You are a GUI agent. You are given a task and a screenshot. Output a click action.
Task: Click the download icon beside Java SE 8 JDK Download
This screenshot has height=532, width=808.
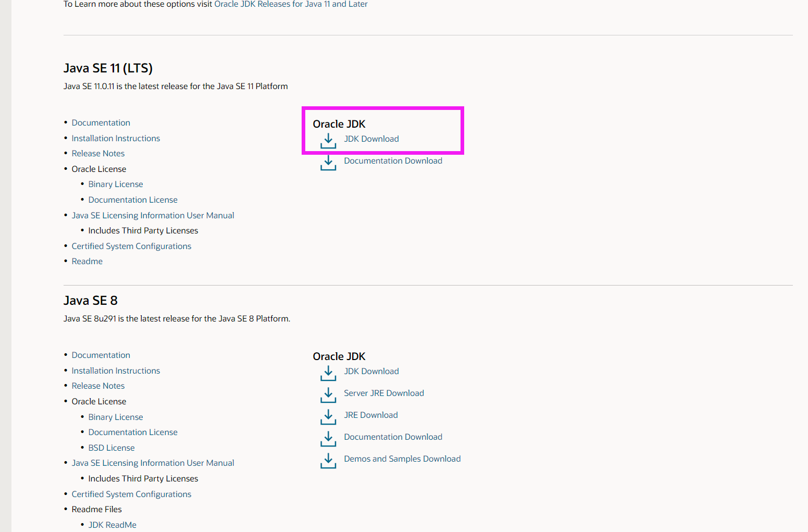(x=328, y=373)
